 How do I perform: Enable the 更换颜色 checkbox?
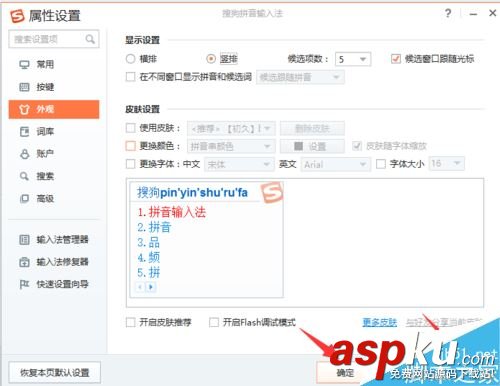[130, 146]
